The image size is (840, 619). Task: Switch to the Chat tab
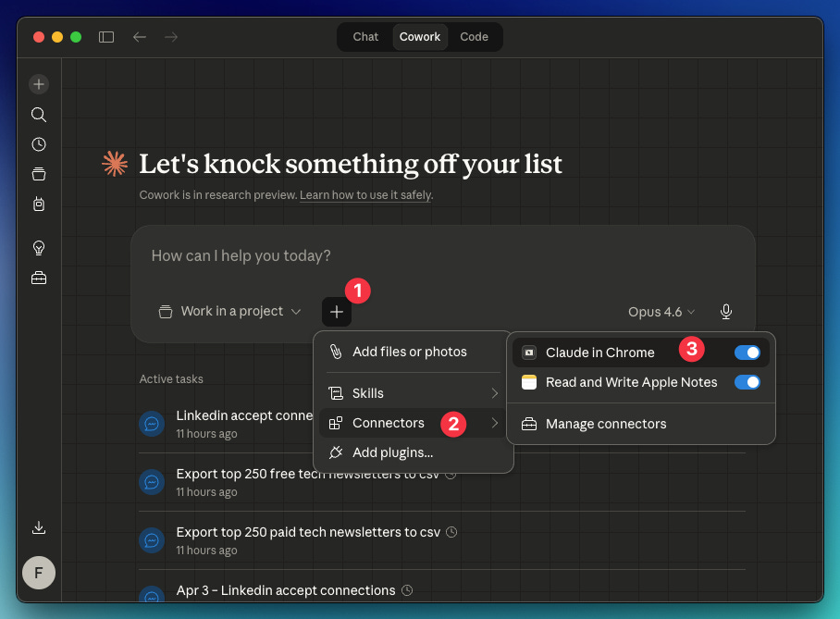click(365, 37)
